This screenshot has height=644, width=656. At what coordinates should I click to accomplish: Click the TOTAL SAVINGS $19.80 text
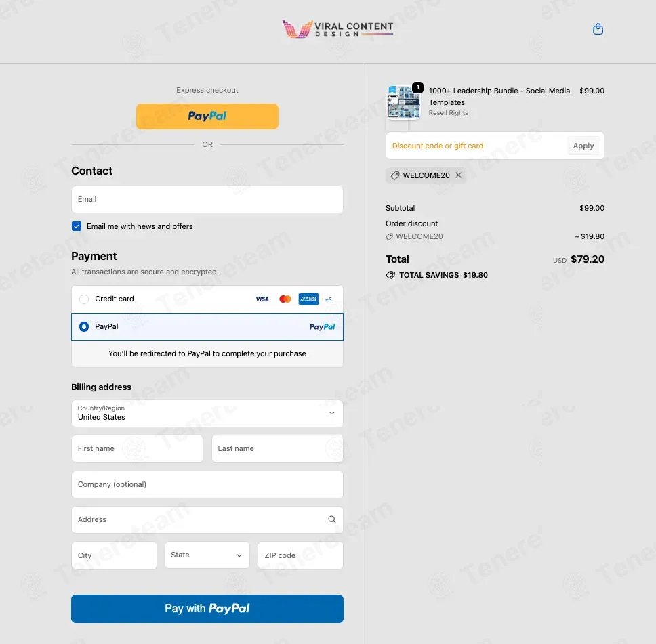443,275
